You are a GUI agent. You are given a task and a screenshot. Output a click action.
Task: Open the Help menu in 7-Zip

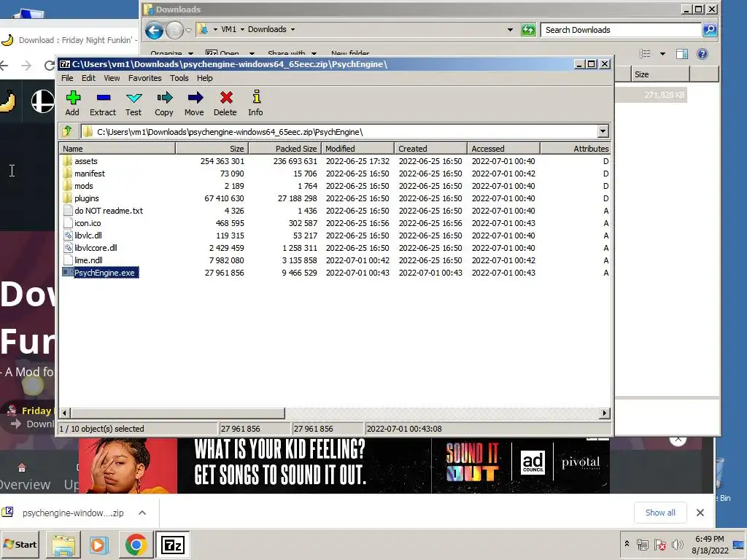[x=205, y=78]
